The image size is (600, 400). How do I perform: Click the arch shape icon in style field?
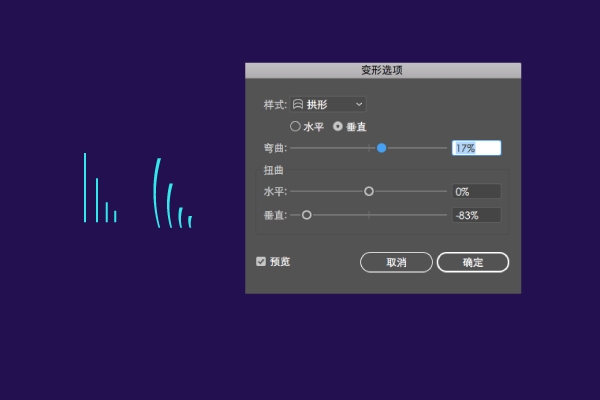(297, 104)
